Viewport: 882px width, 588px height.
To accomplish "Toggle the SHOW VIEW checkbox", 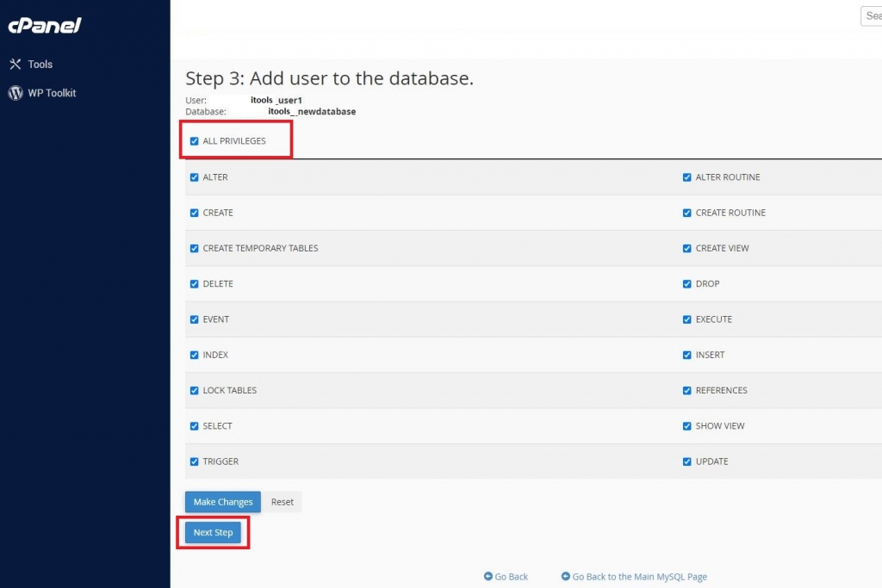I will (x=686, y=426).
